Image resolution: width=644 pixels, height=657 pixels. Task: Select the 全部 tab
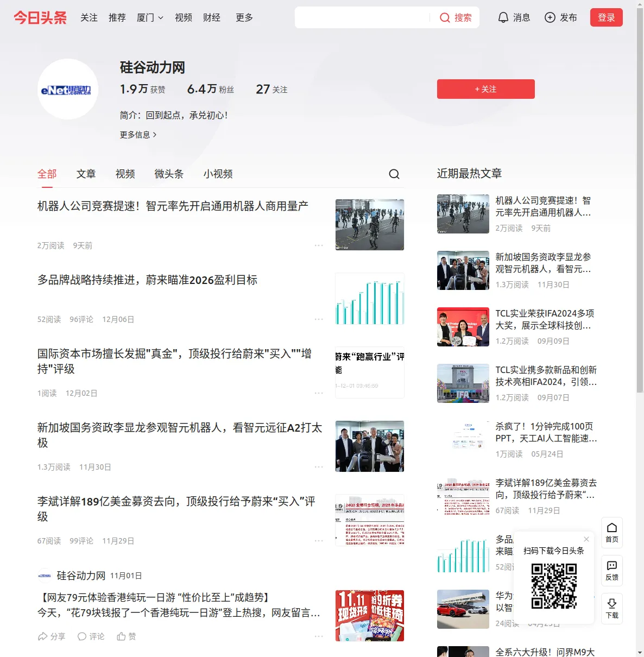(47, 174)
